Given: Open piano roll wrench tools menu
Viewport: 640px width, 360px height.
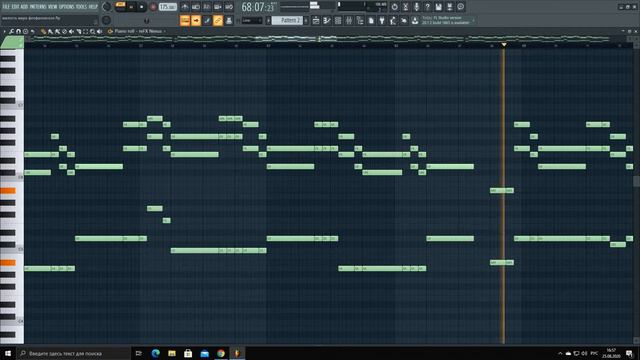Looking at the screenshot, I should tap(11, 31).
